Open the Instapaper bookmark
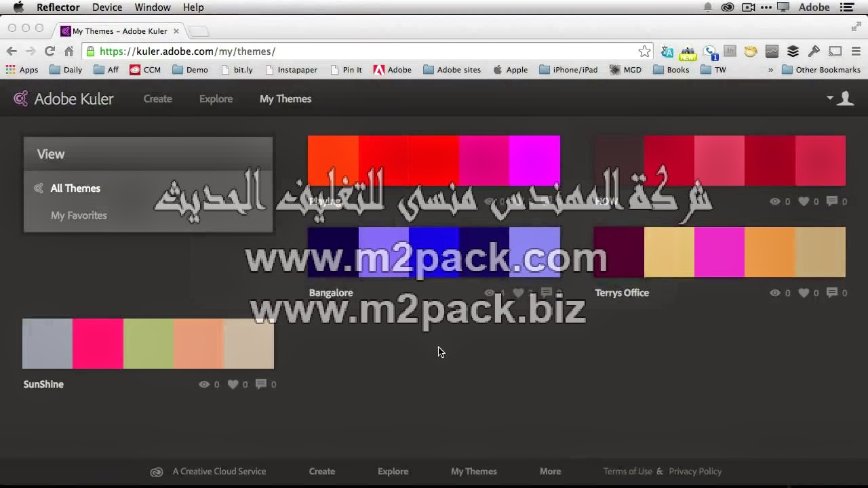Viewport: 868px width, 488px height. (x=291, y=70)
